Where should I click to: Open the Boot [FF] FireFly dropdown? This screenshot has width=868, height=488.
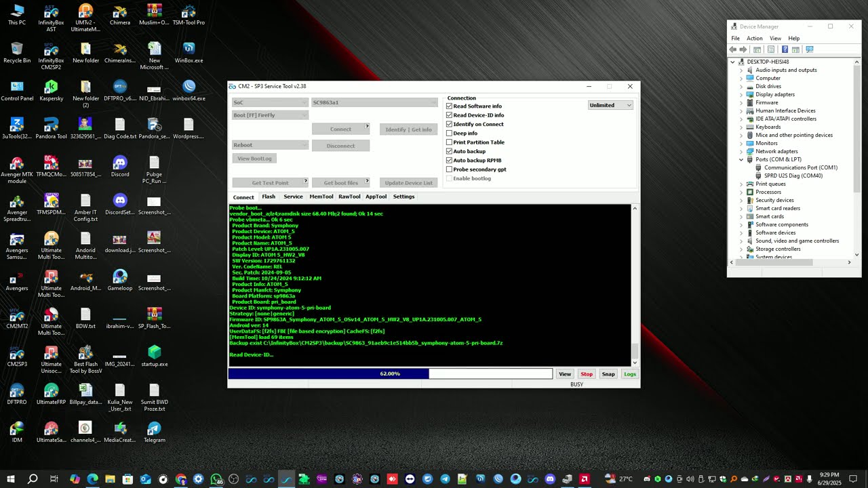coord(270,115)
